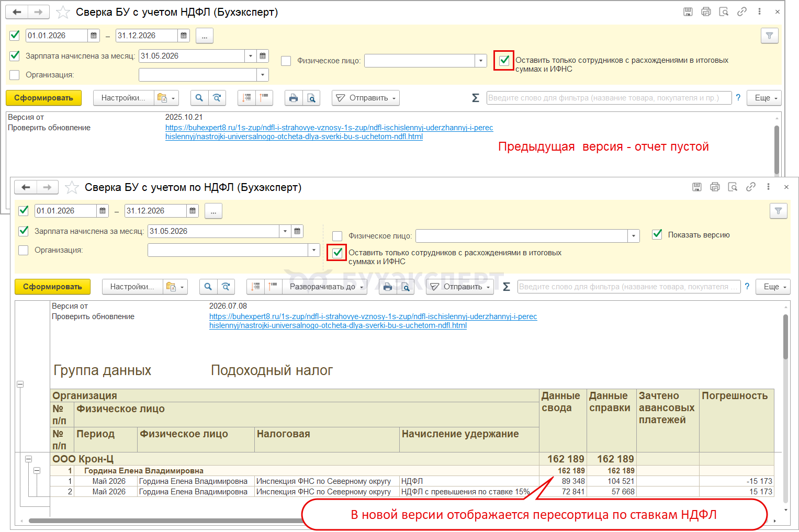Star the upper report as favorite
Viewport: 799px width, 532px height.
[x=63, y=12]
